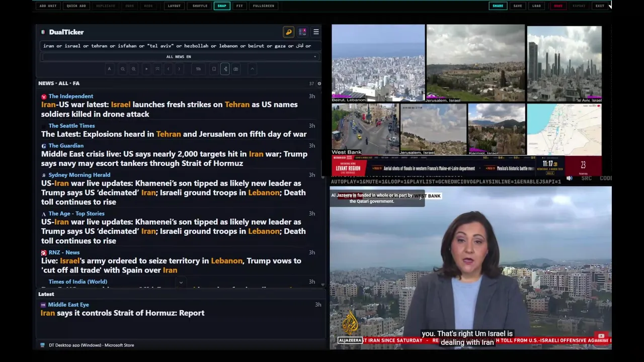This screenshot has height=362, width=644.
Task: Click The Guardian source icon
Action: [x=44, y=146]
